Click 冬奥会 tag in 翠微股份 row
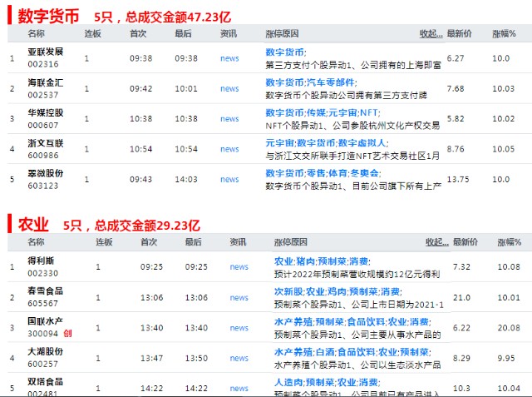Image resolution: width=532 pixels, height=397 pixels. click(364, 173)
